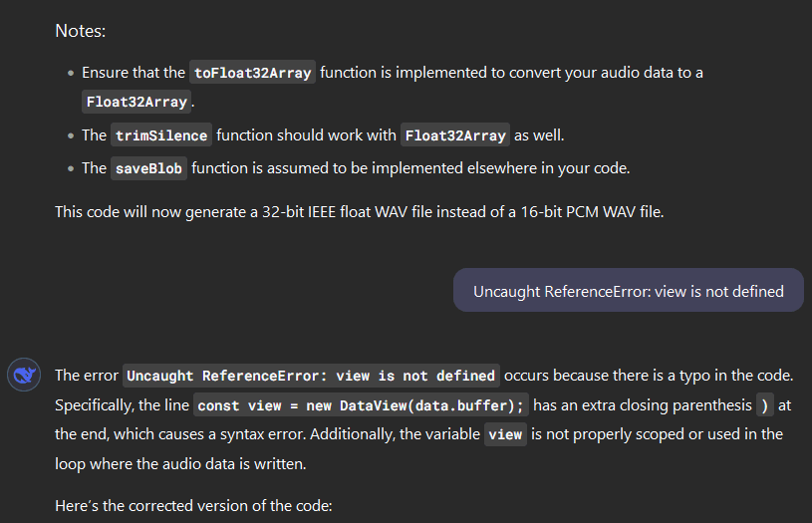Click the first bullet point marker
This screenshot has width=812, height=523.
pyautogui.click(x=71, y=73)
